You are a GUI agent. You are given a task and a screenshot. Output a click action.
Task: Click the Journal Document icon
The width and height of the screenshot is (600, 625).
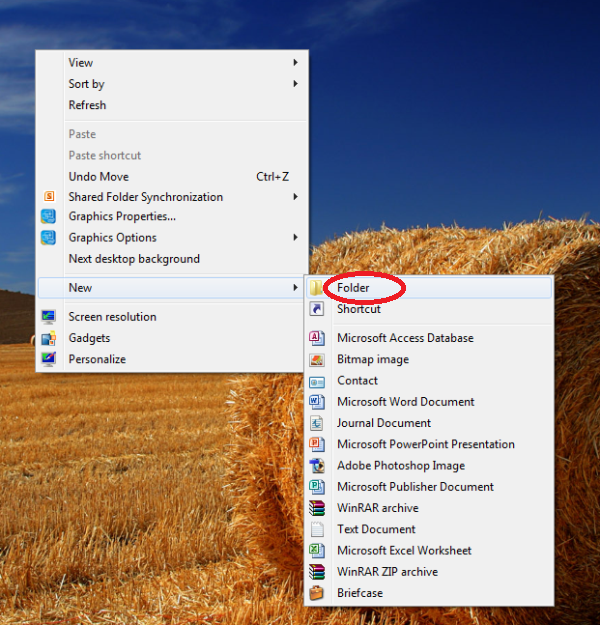[317, 423]
